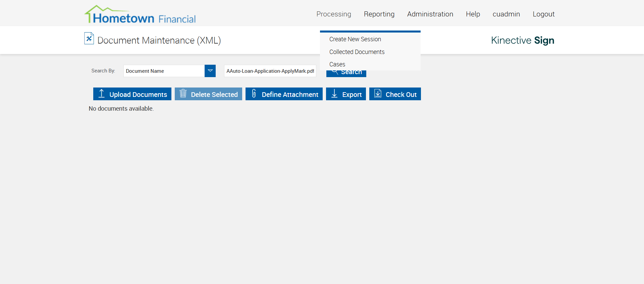Click the Hometown Financial logo

point(140,14)
